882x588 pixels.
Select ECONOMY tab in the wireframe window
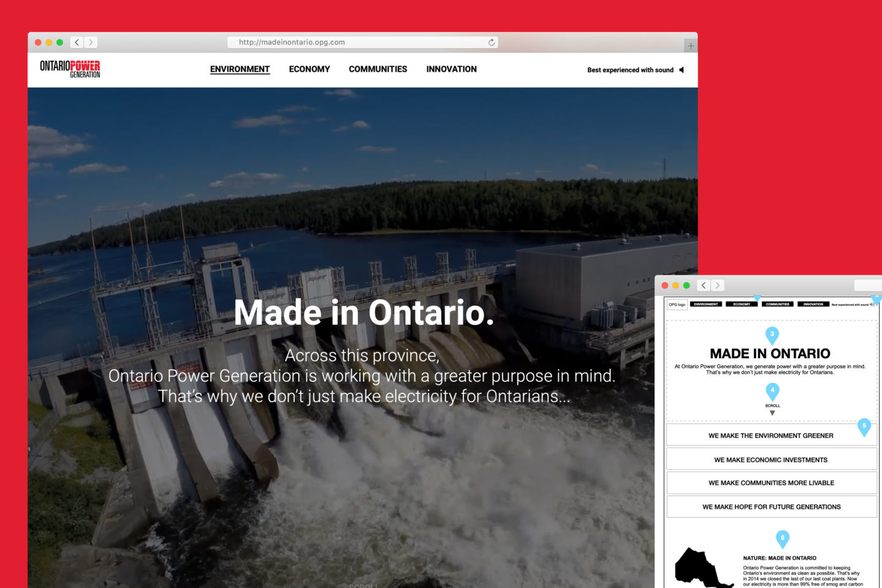(742, 304)
